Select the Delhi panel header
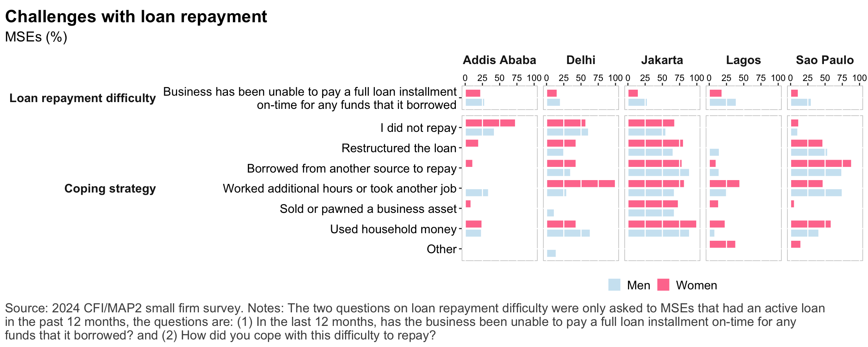Viewport: 868px width, 347px height. [581, 60]
